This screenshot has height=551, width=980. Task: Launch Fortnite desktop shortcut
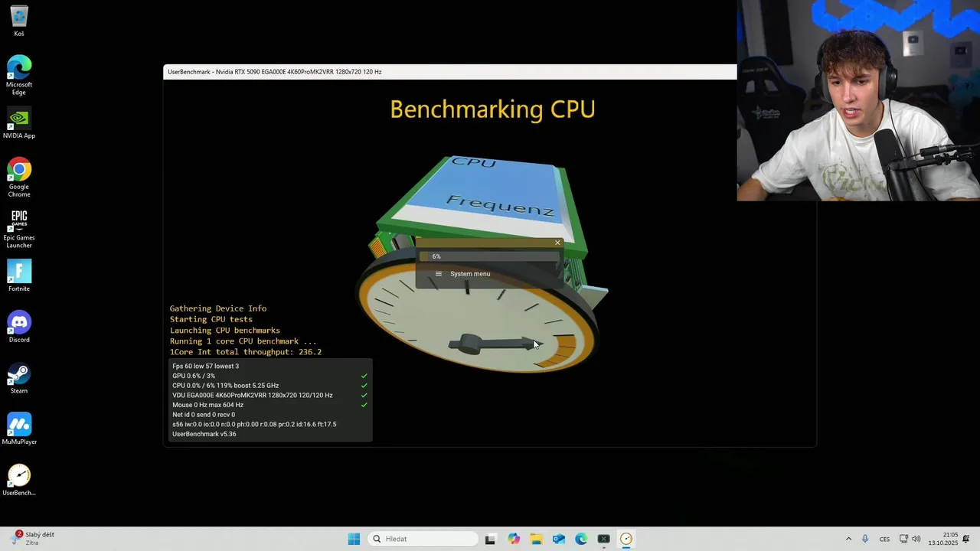(19, 275)
